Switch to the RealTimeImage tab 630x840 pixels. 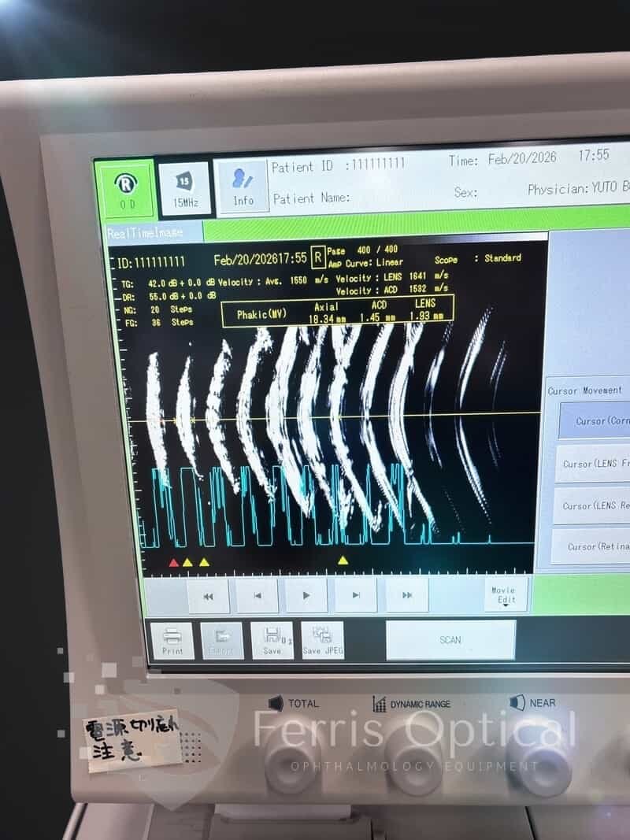click(x=154, y=232)
